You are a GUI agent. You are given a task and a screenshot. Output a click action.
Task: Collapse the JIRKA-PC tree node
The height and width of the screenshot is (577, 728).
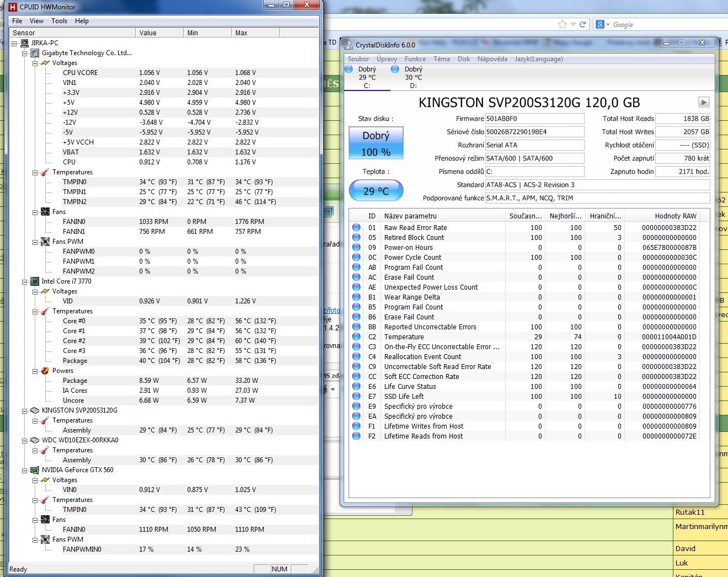click(x=15, y=43)
